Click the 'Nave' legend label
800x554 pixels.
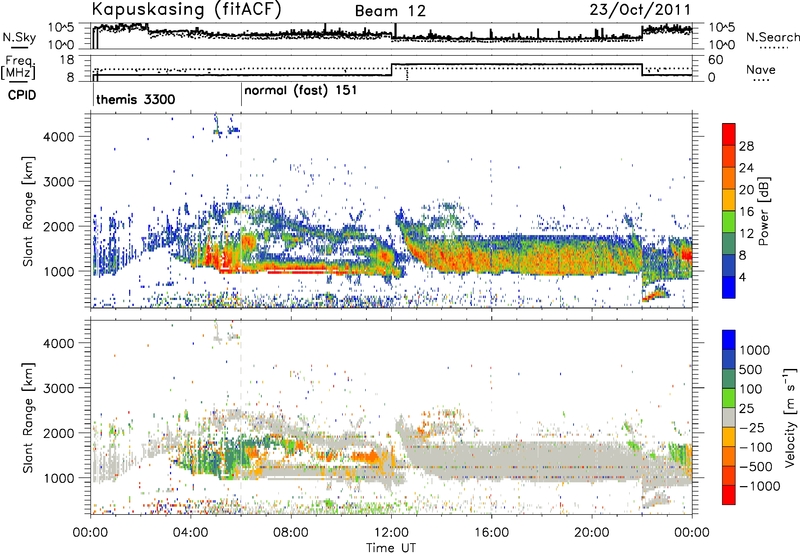[761, 69]
